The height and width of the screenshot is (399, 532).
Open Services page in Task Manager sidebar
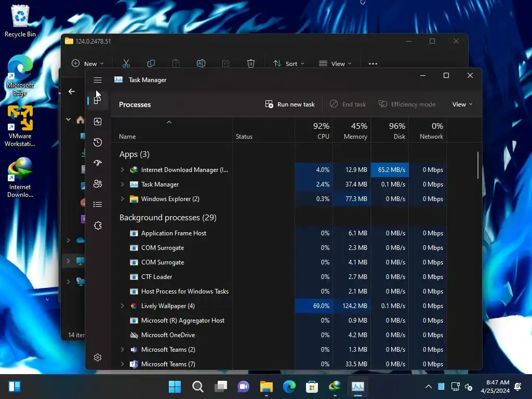[98, 225]
